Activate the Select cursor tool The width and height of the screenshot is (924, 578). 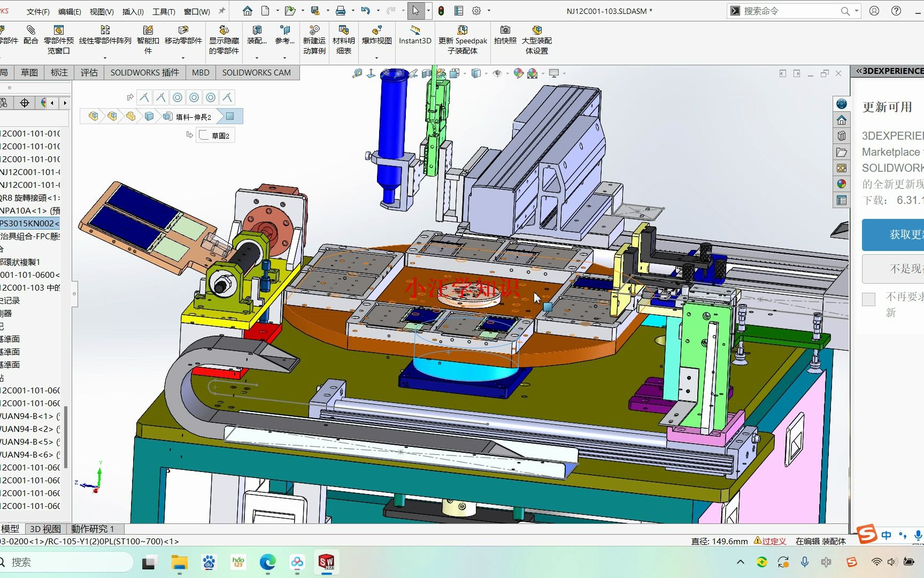coord(415,11)
